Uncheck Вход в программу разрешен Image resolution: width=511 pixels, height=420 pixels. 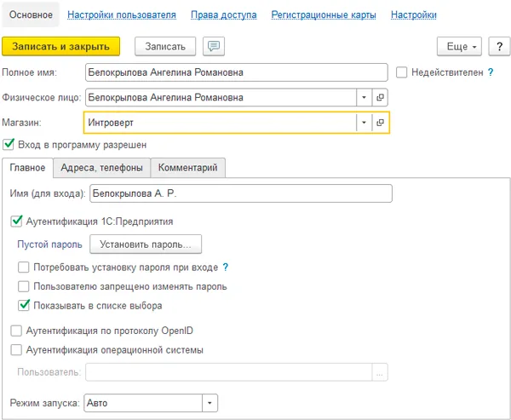9,145
